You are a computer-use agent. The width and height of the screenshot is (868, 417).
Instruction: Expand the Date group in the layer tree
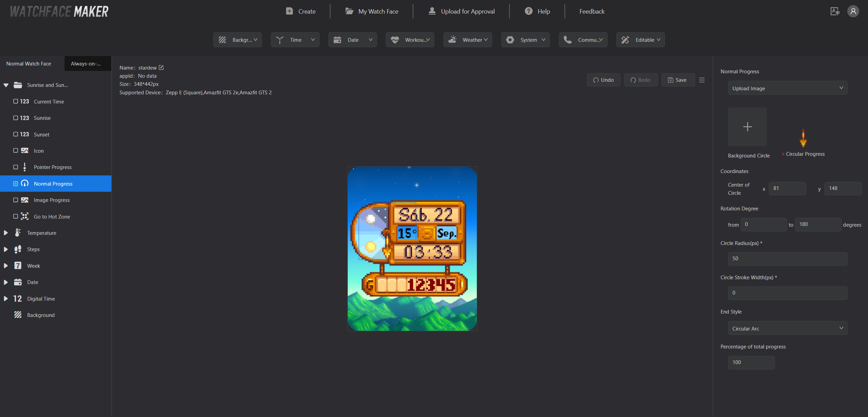[x=6, y=282]
